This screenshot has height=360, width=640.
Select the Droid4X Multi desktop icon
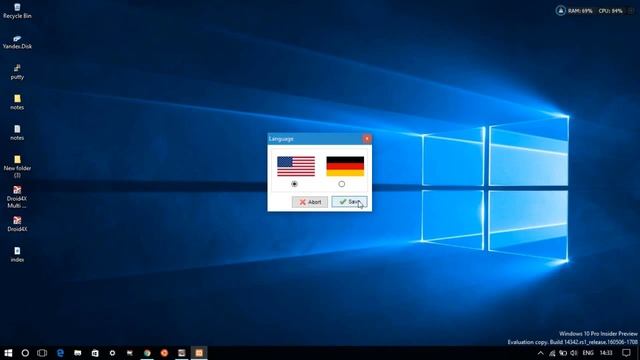pyautogui.click(x=17, y=197)
